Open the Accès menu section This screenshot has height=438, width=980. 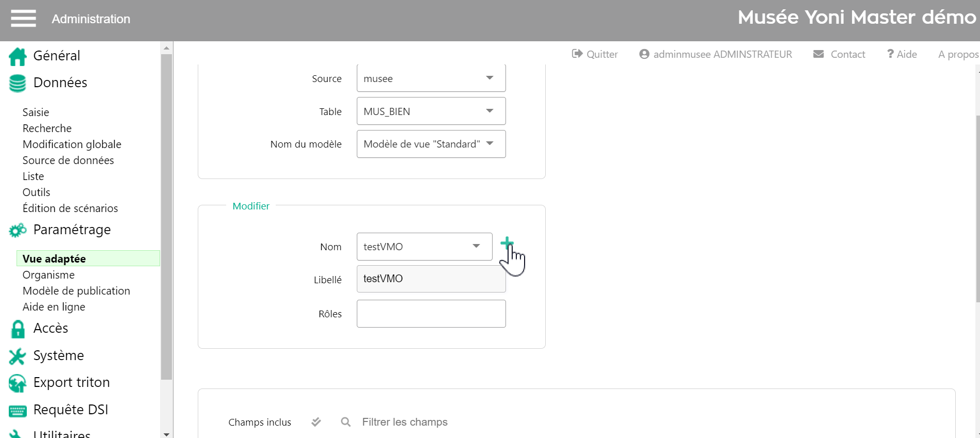pos(51,328)
